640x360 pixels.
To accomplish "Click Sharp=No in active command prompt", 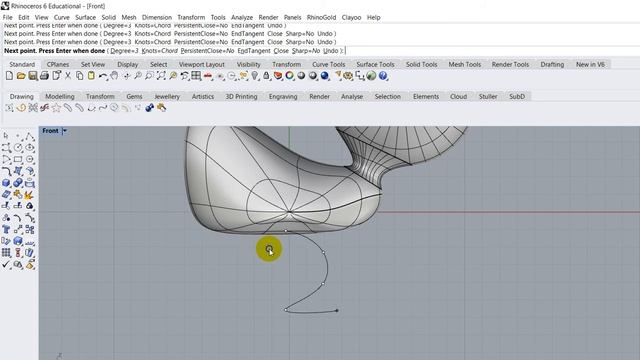I will (x=306, y=51).
